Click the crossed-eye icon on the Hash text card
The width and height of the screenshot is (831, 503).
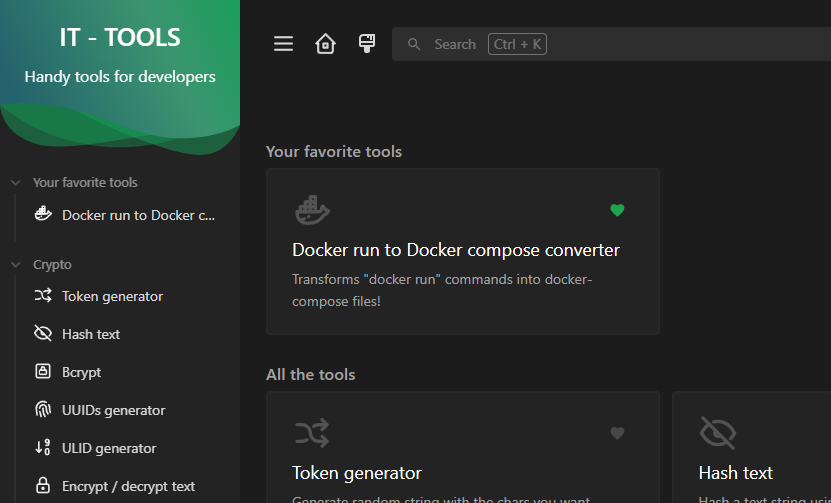pyautogui.click(x=718, y=433)
